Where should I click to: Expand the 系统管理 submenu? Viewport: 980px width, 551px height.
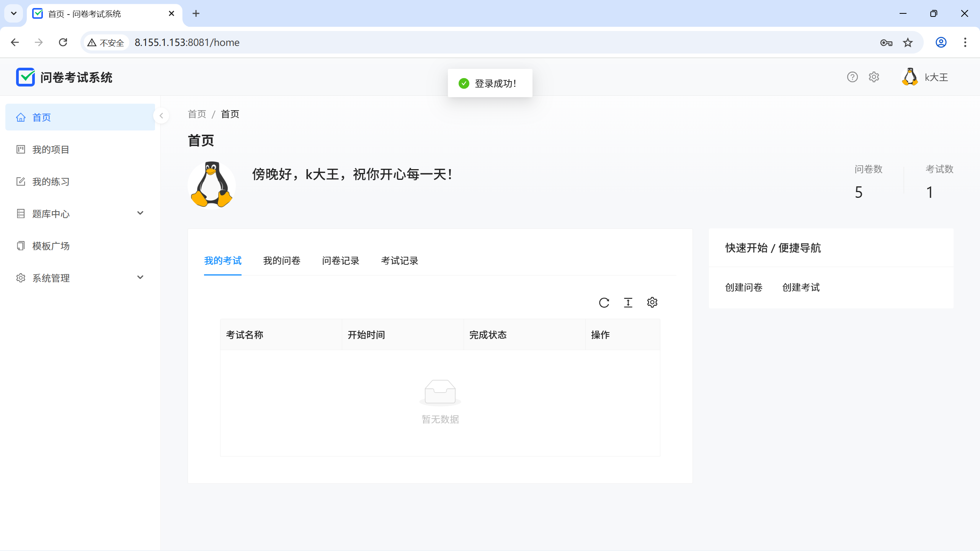pos(140,277)
